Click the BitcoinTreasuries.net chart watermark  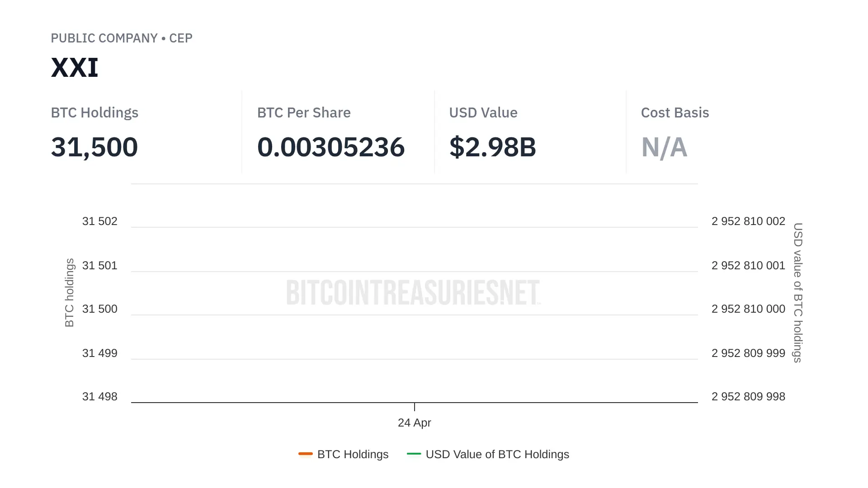coord(413,292)
